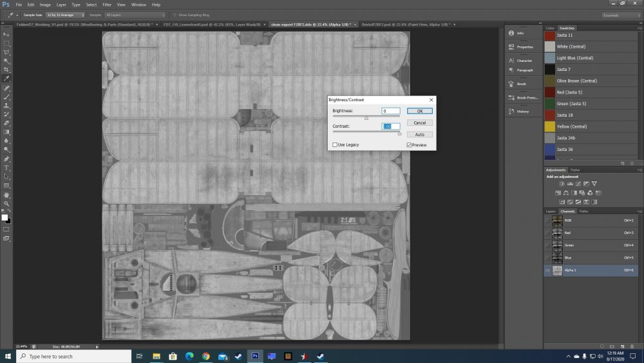Enable the Use Legacy checkbox

pyautogui.click(x=335, y=145)
